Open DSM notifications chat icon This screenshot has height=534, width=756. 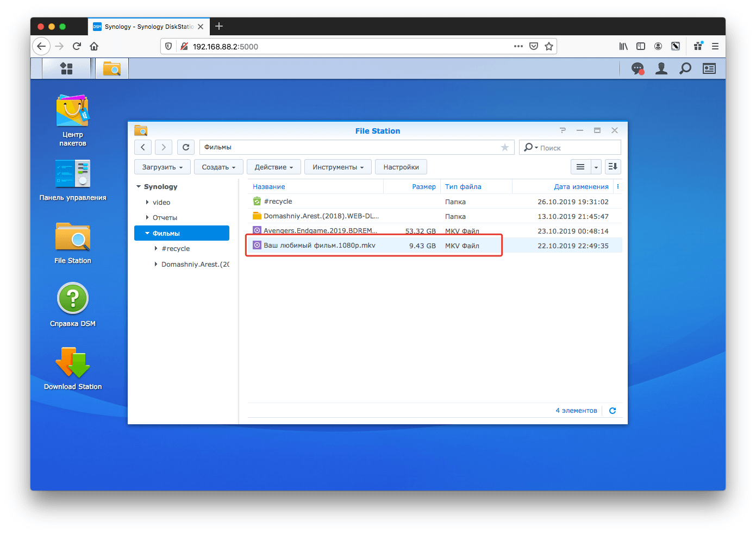click(x=637, y=68)
